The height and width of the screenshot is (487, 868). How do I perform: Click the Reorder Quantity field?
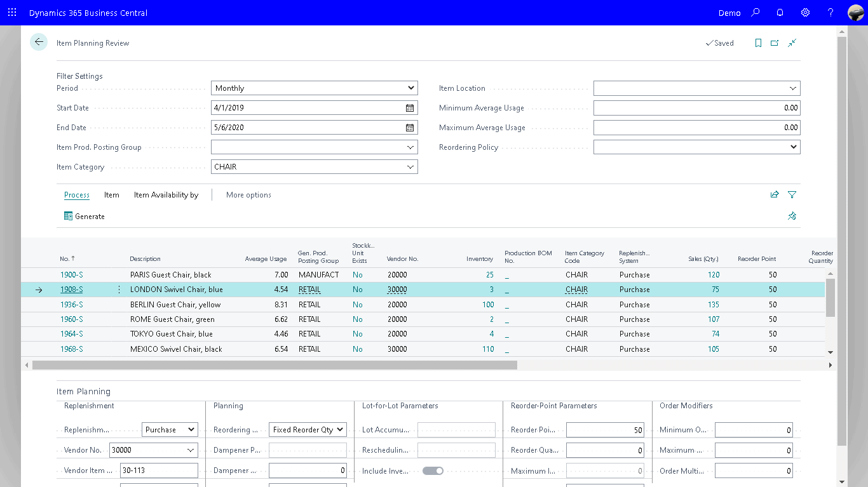coord(605,450)
